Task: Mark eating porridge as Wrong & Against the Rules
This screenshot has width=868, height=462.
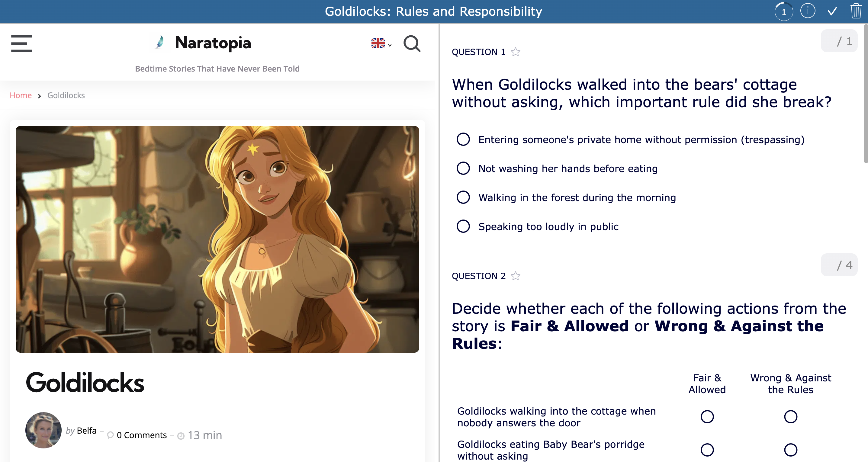Action: pos(790,450)
